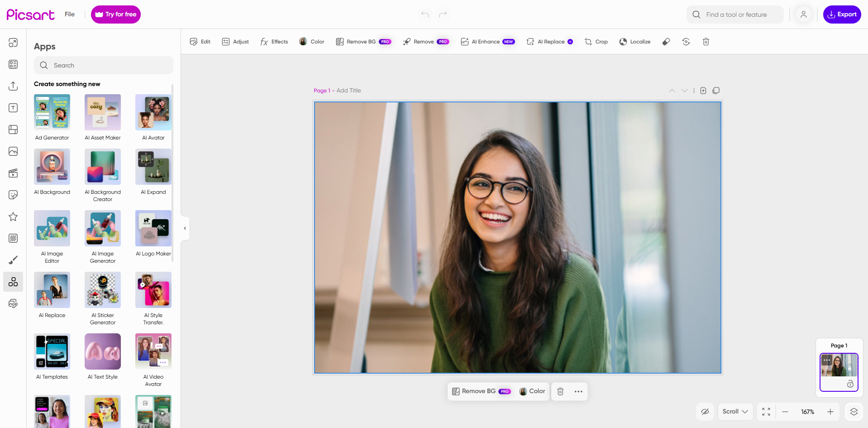
Task: Open the File menu
Action: click(x=70, y=14)
